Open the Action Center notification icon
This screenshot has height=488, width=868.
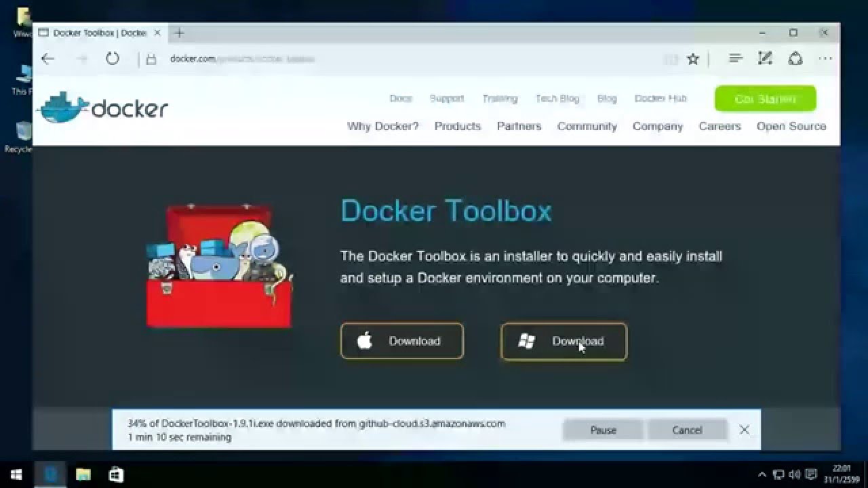810,474
